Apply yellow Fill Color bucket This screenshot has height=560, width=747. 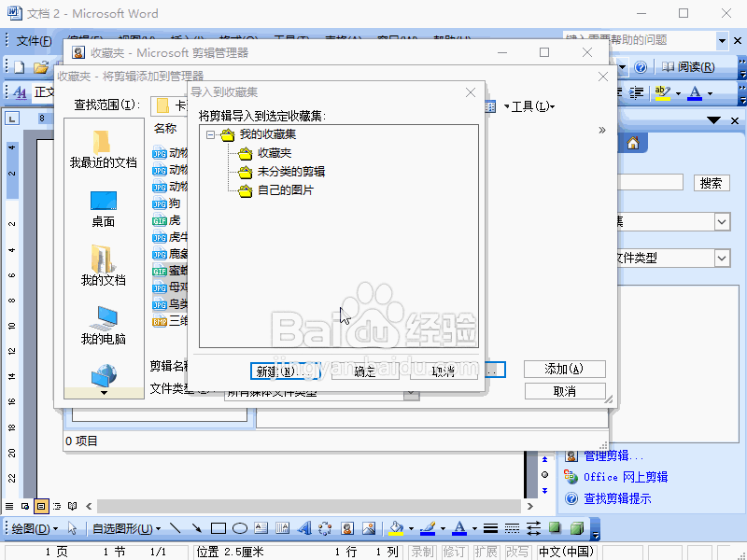click(x=396, y=528)
